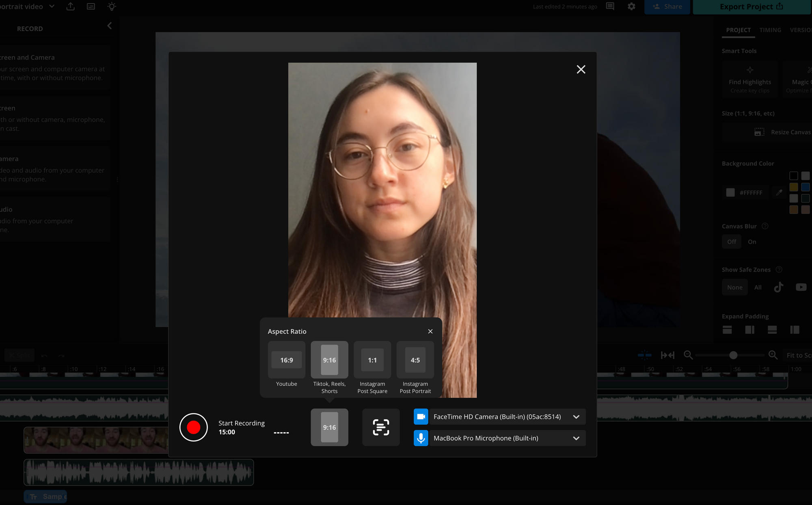
Task: Click the Share button
Action: [x=667, y=6]
